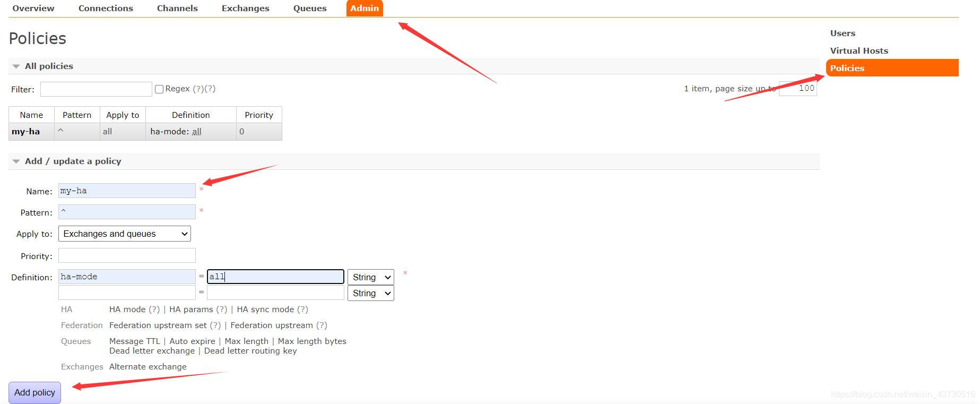This screenshot has height=404, width=980.
Task: Select Policies in the right sidebar
Action: tap(892, 68)
